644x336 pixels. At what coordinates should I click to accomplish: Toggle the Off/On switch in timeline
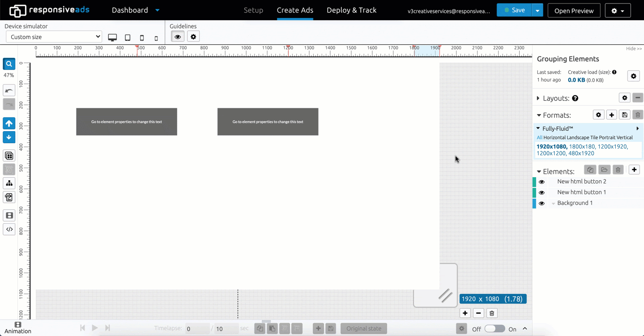pos(494,329)
